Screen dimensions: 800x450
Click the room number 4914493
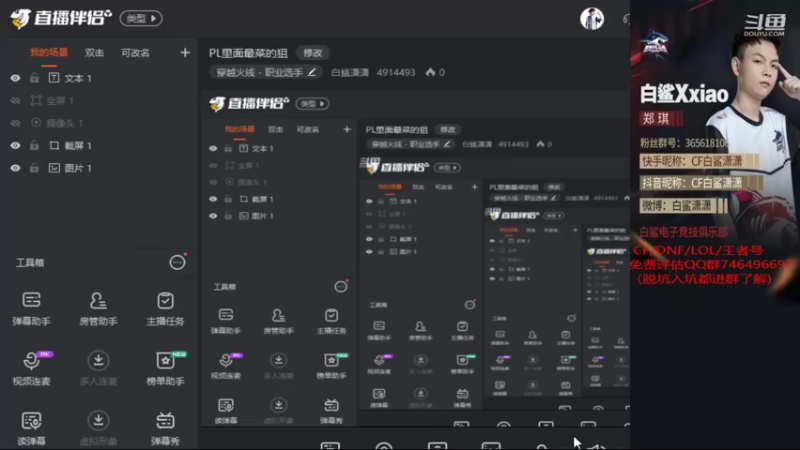(396, 72)
